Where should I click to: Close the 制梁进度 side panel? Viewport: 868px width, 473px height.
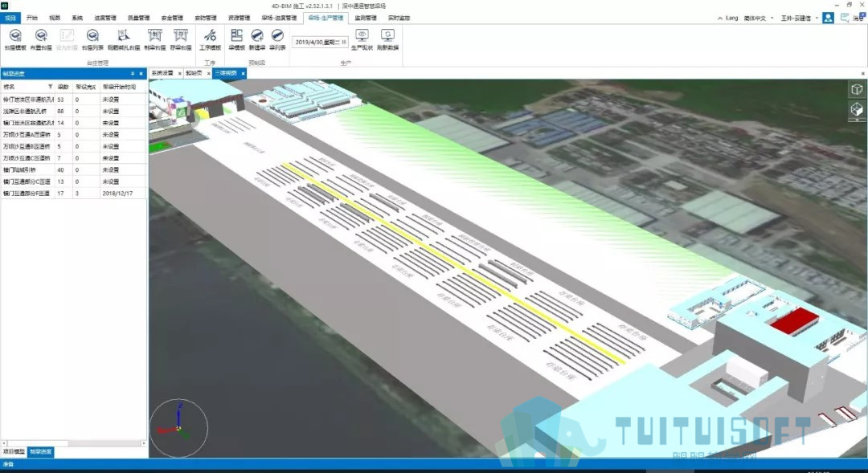click(141, 74)
